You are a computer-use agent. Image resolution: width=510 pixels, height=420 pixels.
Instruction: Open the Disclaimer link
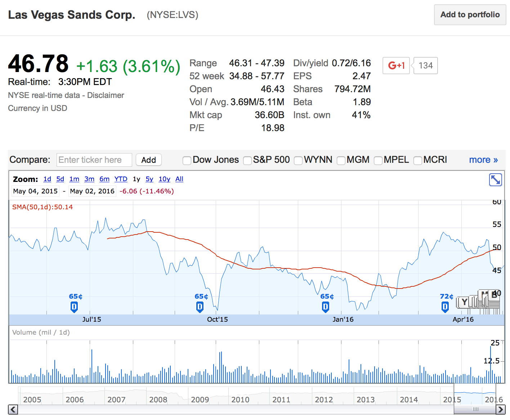pyautogui.click(x=106, y=95)
